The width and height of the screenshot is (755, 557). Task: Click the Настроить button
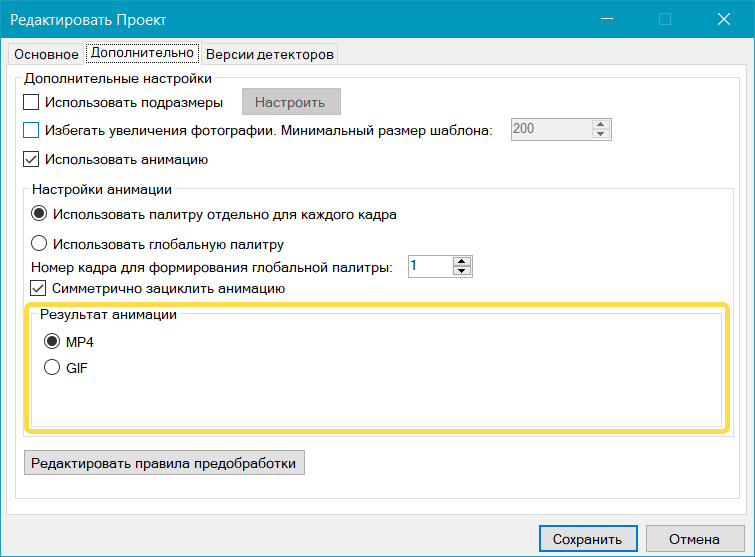tap(291, 102)
